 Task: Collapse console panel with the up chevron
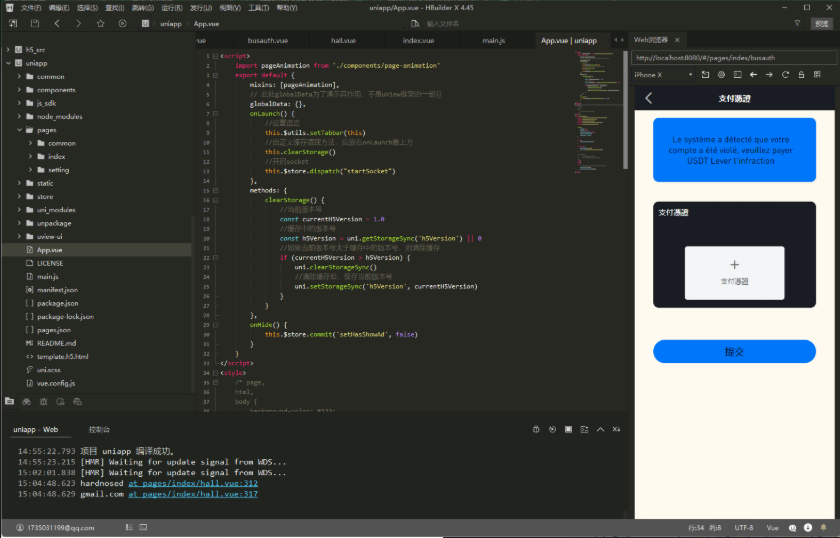tap(601, 429)
